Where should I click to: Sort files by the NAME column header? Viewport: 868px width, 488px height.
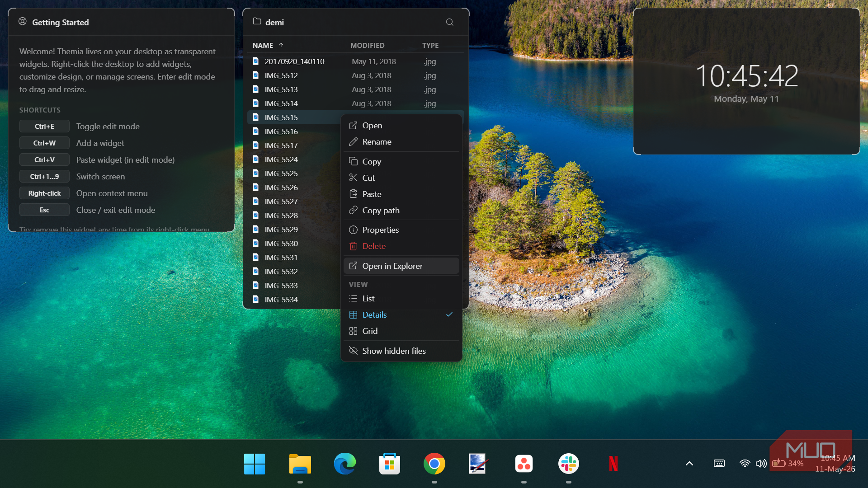pos(268,45)
